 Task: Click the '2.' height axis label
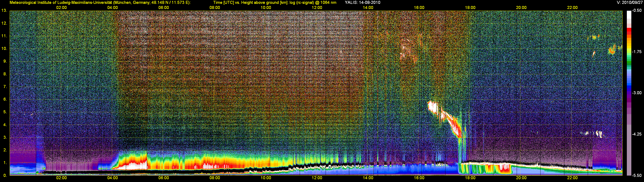point(5,150)
